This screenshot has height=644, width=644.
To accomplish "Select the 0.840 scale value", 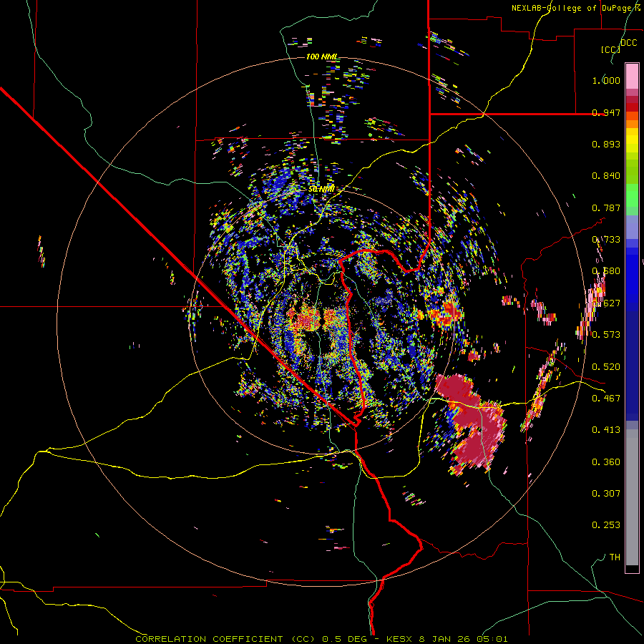I will click(606, 176).
